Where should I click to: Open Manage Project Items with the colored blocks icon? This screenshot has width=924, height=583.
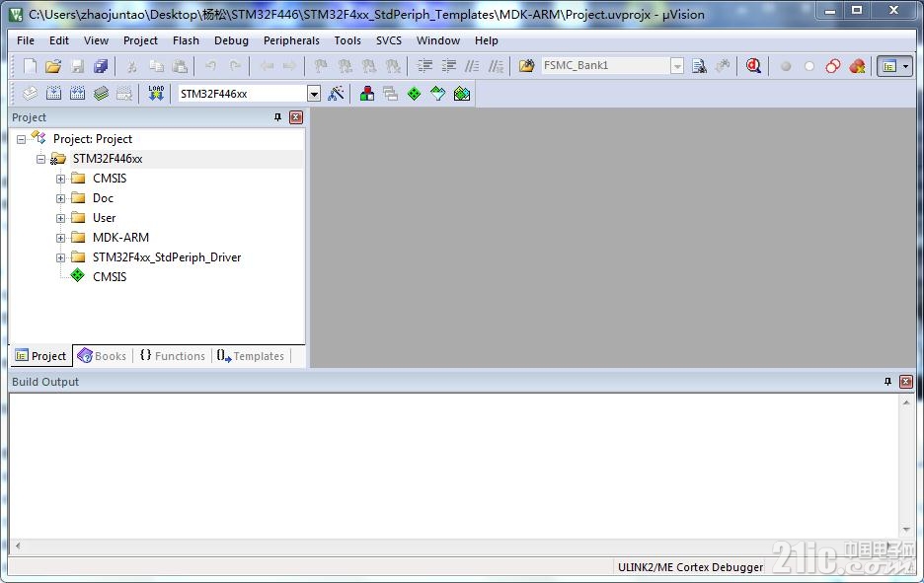[367, 93]
